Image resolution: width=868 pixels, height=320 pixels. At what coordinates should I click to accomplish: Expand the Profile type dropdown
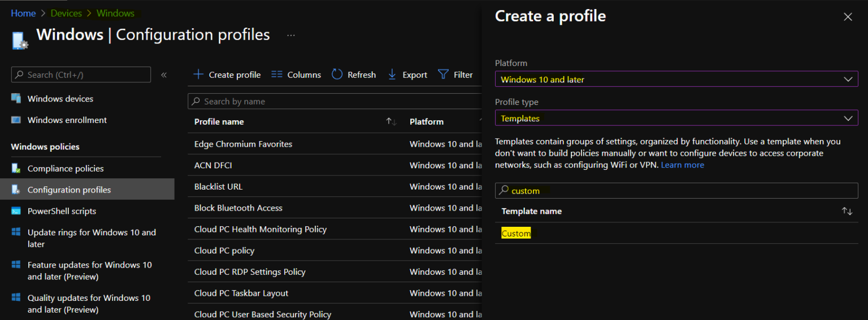pos(847,119)
